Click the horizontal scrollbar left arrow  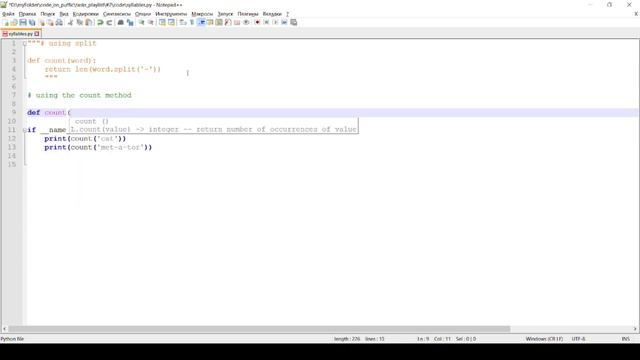[4, 329]
